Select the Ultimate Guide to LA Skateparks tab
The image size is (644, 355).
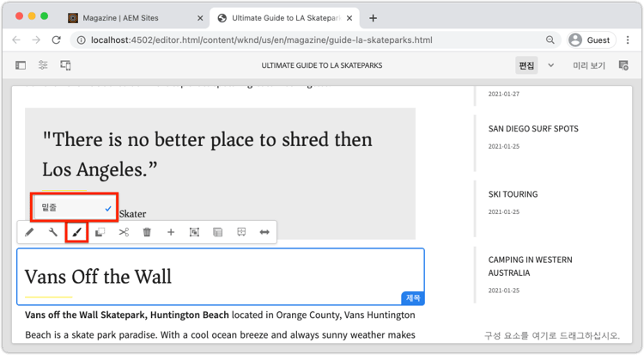(x=286, y=18)
